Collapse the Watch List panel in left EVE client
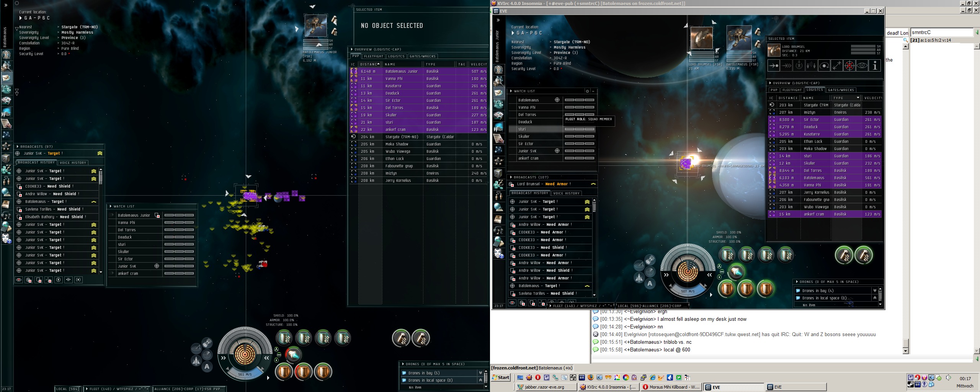This screenshot has width=980, height=392. pyautogui.click(x=111, y=206)
